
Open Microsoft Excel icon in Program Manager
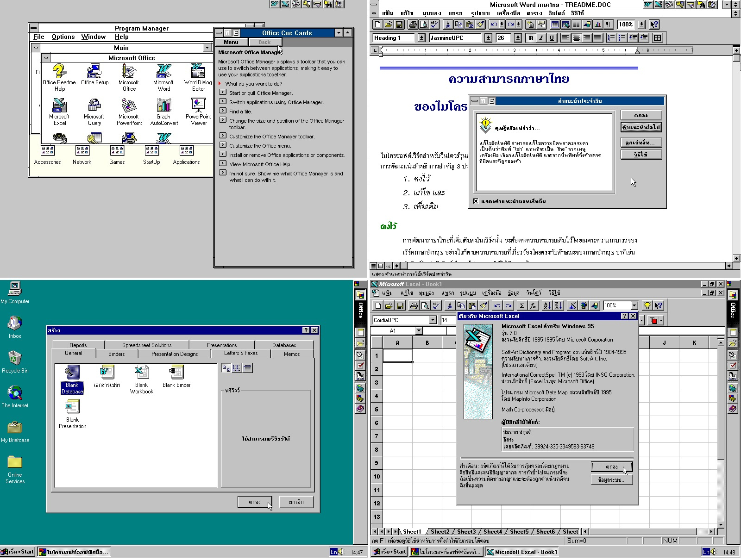click(60, 112)
